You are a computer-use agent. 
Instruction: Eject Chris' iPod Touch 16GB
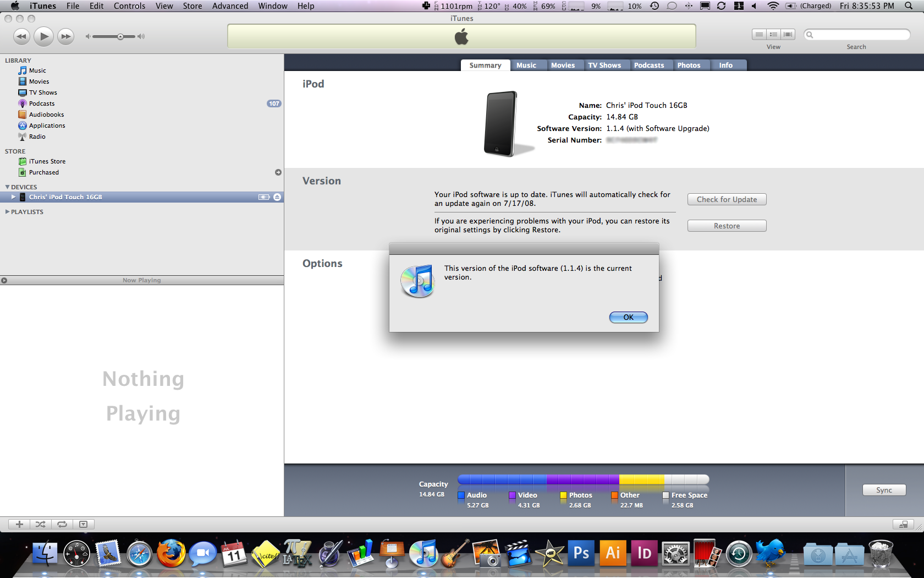(x=277, y=197)
